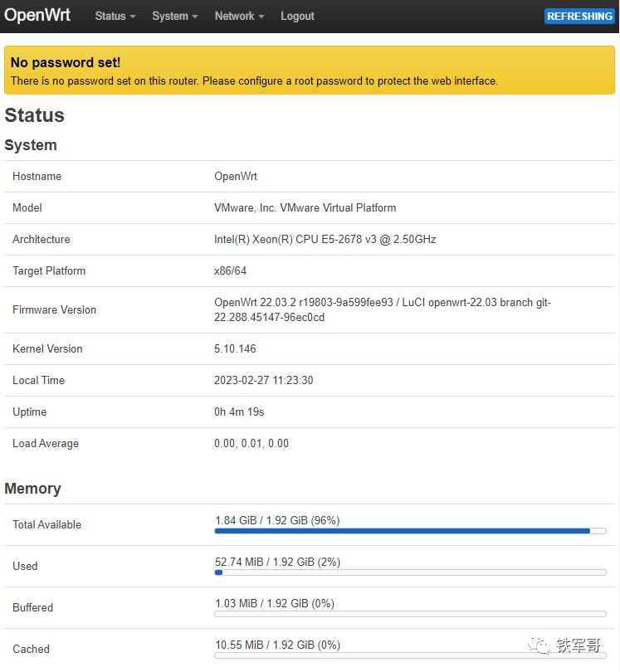Click the Used memory progress bar

(410, 572)
